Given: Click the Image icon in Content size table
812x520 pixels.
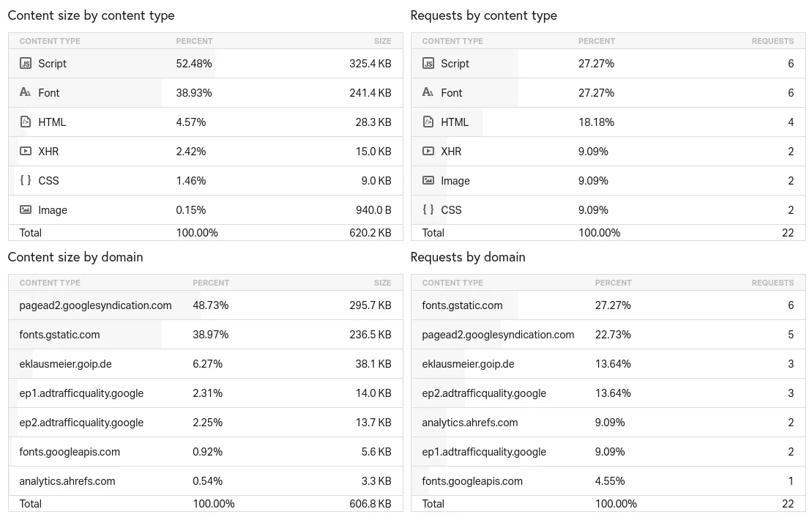Looking at the screenshot, I should click(x=26, y=210).
